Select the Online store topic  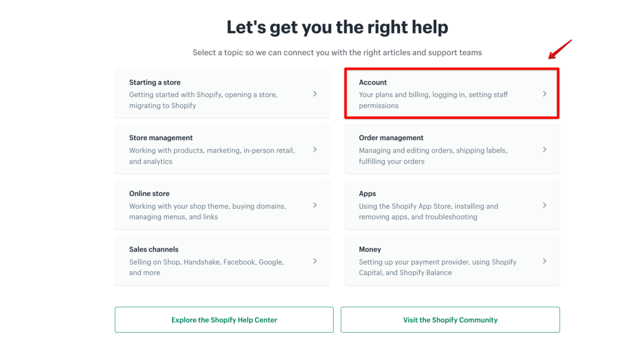pyautogui.click(x=149, y=194)
